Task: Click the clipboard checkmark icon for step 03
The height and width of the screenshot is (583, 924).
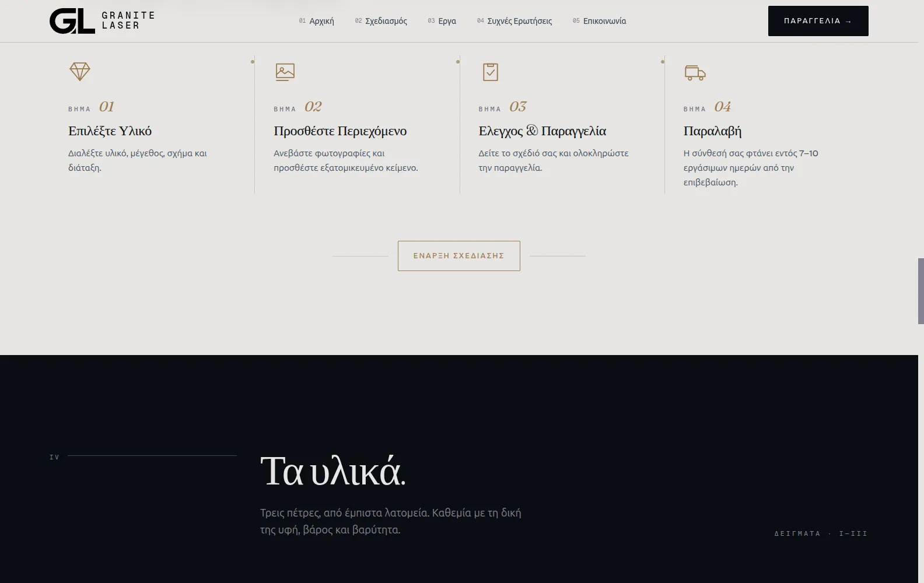Action: tap(491, 72)
